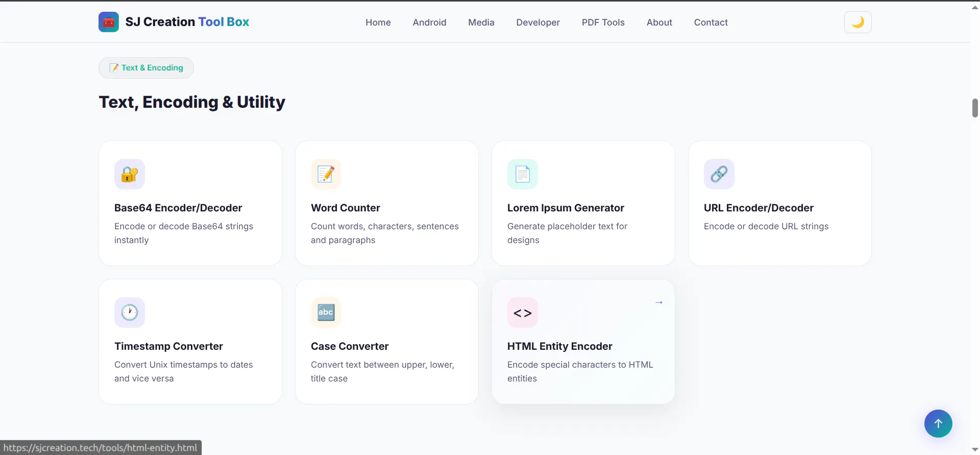Click the Word Counter notepad icon
This screenshot has height=455, width=980.
point(326,174)
